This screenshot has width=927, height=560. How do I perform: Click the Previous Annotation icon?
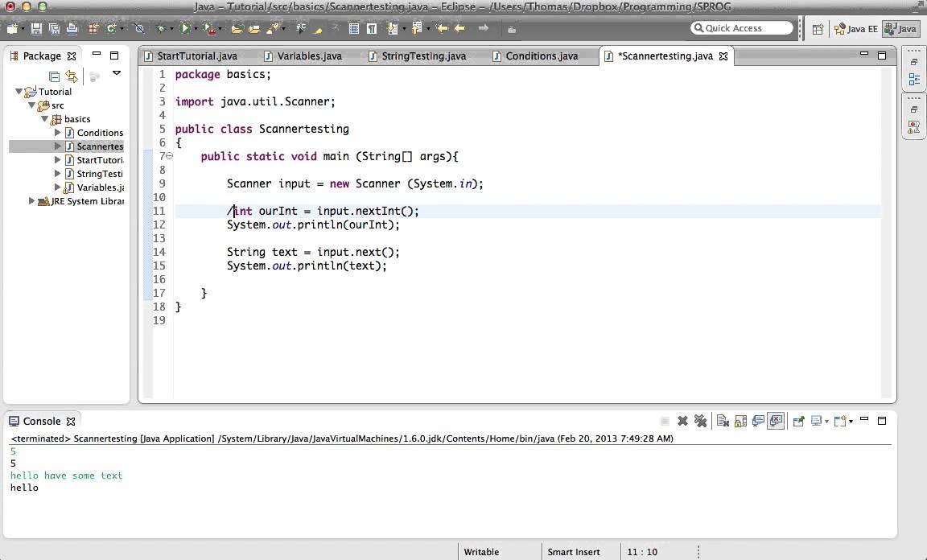tap(416, 28)
